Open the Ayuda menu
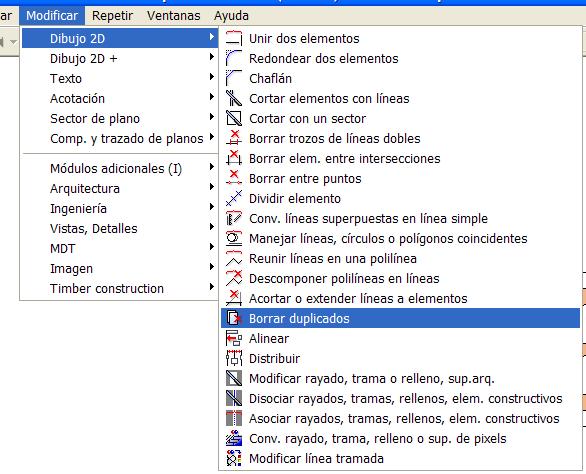The width and height of the screenshot is (586, 474). (231, 16)
